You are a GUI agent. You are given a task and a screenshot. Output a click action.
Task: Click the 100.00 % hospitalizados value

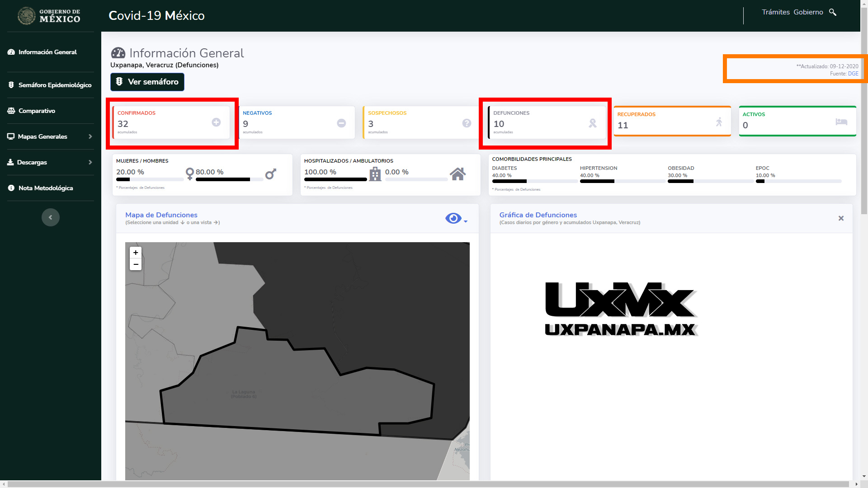pos(320,172)
